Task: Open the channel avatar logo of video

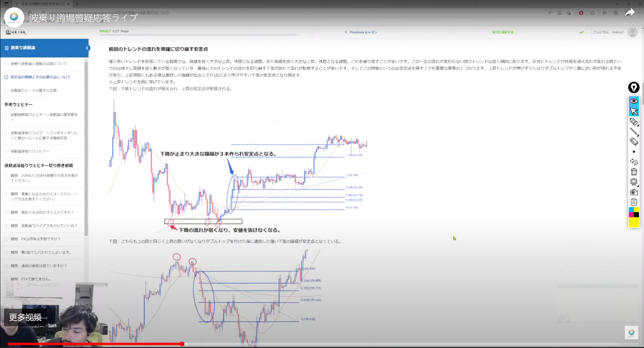Action: 14,17
